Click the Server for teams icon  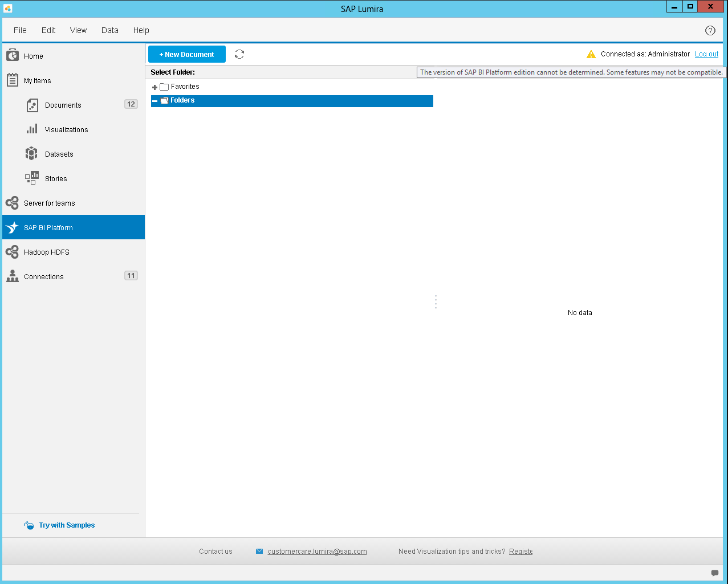coord(12,203)
